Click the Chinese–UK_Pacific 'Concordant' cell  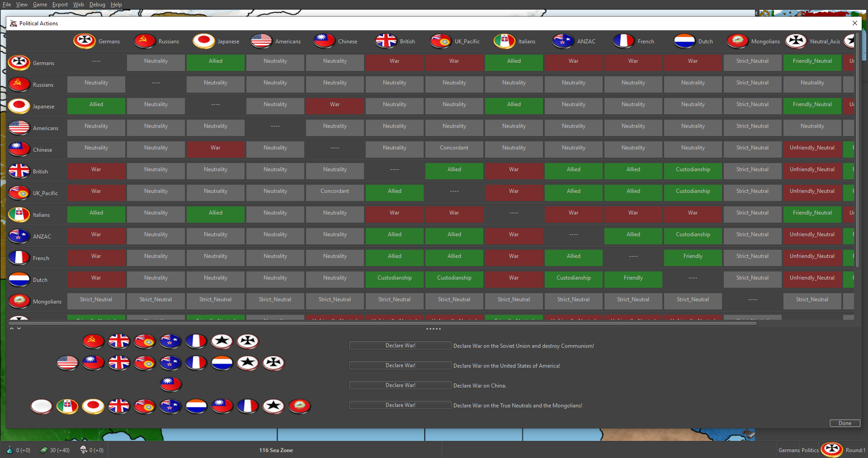tap(454, 149)
